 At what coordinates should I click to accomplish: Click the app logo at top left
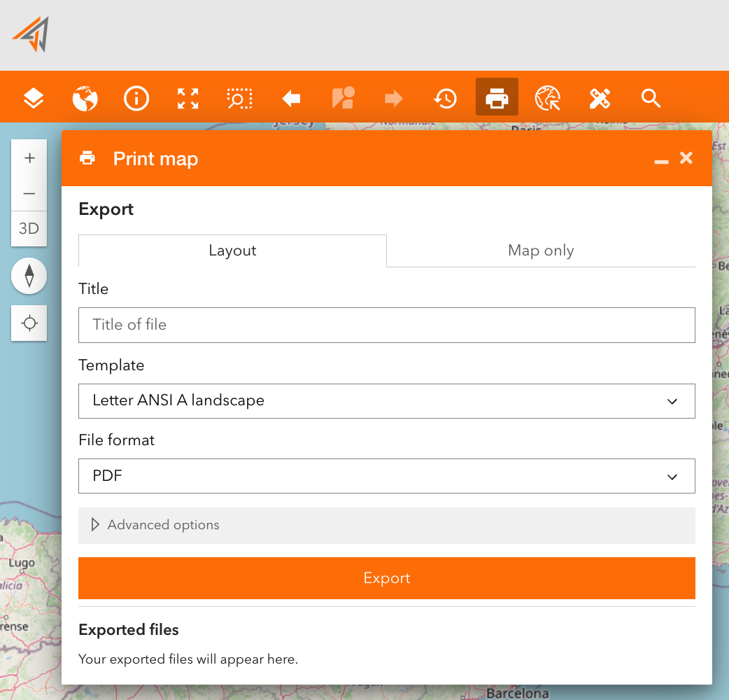(x=31, y=34)
